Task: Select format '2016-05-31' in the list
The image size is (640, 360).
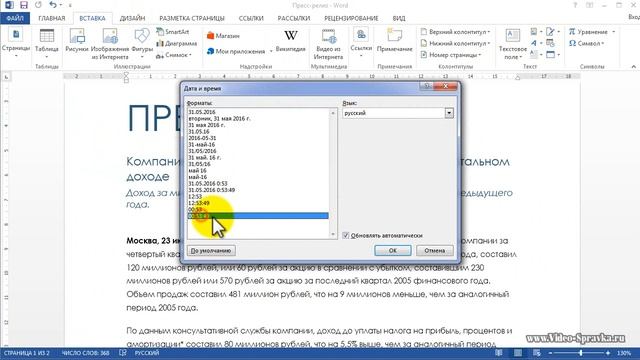Action: 202,138
